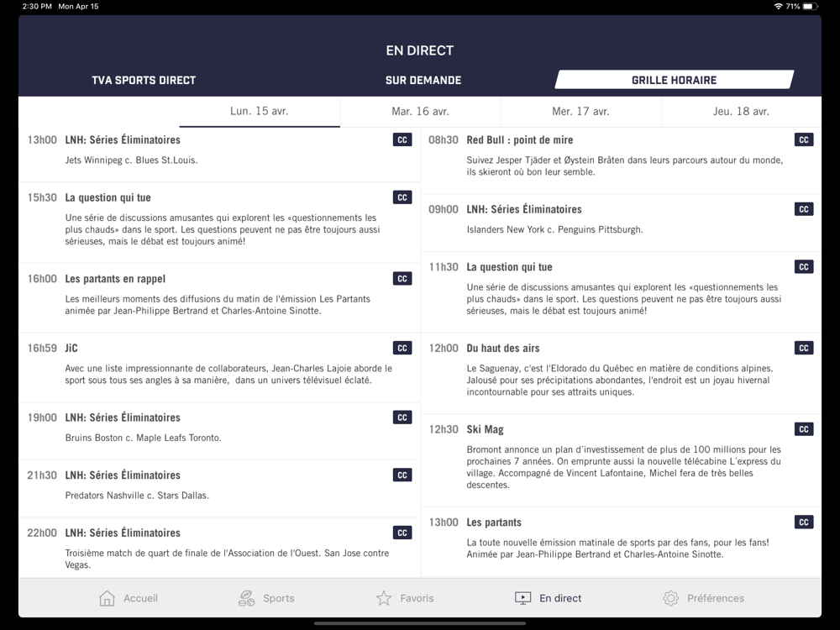Screen dimensions: 840x630
Task: Tap CC badge for Red Bull point de mire
Action: point(804,139)
